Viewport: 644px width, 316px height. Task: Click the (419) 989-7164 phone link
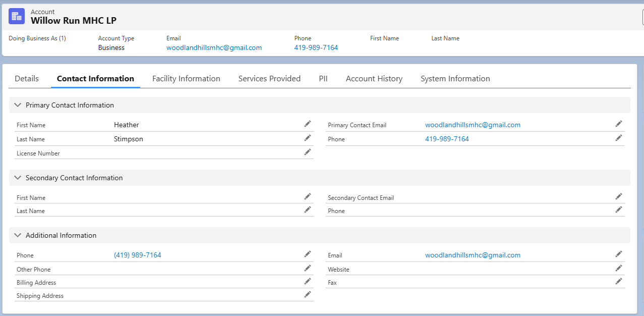pos(138,255)
